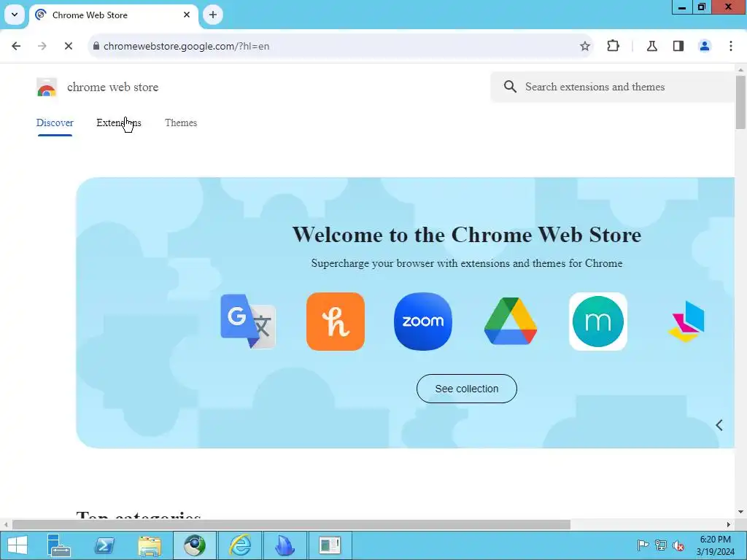Click the vertical scrollbar down arrow
The image size is (747, 560).
pyautogui.click(x=740, y=512)
